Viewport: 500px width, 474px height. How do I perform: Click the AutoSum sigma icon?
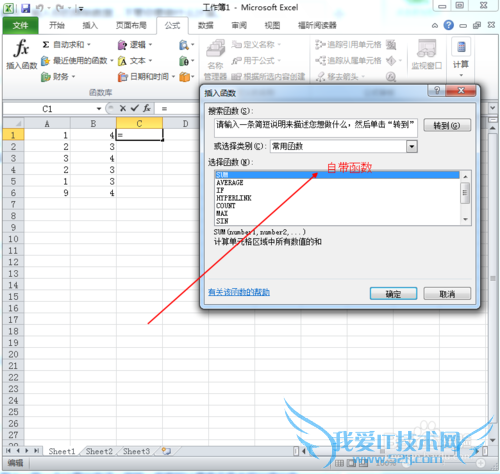pyautogui.click(x=46, y=44)
